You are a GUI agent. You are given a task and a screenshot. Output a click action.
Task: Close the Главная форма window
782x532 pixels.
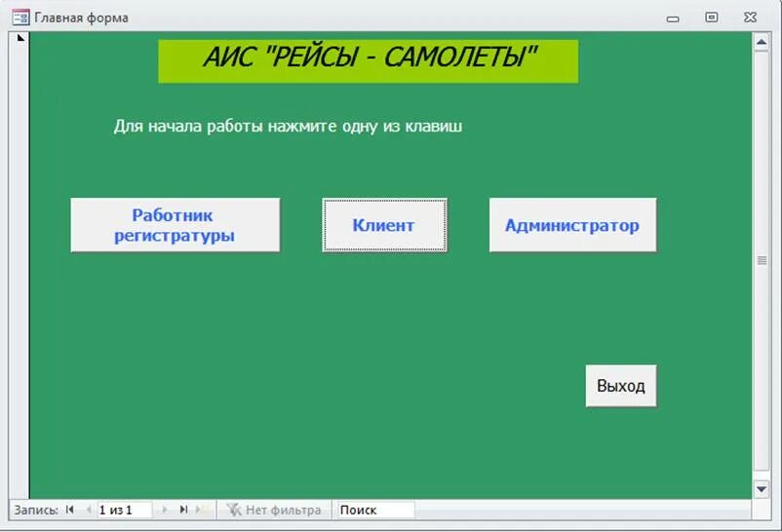point(750,18)
